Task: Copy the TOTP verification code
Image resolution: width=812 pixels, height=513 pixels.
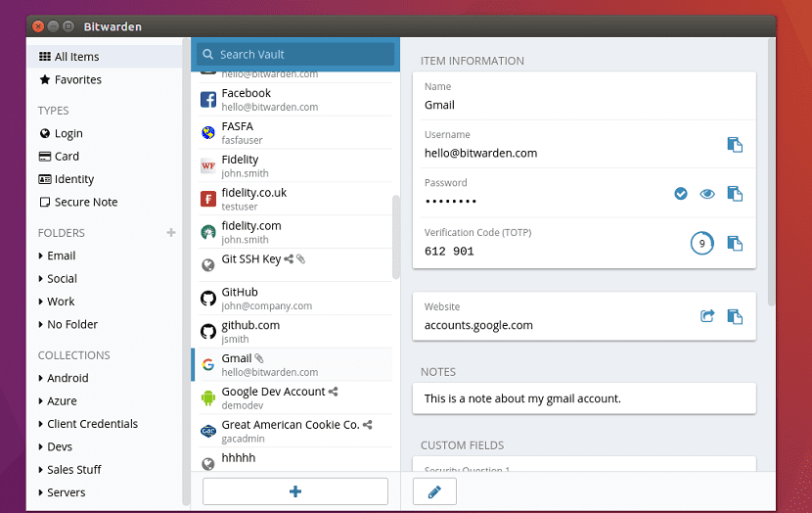Action: pos(735,243)
